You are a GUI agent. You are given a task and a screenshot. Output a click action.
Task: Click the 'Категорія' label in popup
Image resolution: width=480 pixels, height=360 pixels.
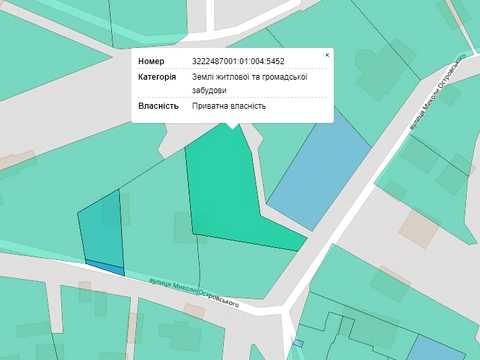157,77
